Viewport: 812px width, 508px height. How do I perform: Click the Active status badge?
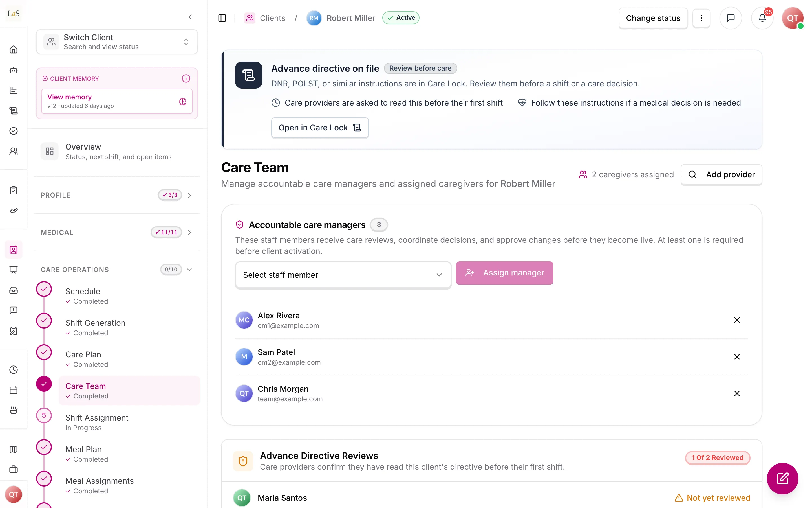pos(401,18)
